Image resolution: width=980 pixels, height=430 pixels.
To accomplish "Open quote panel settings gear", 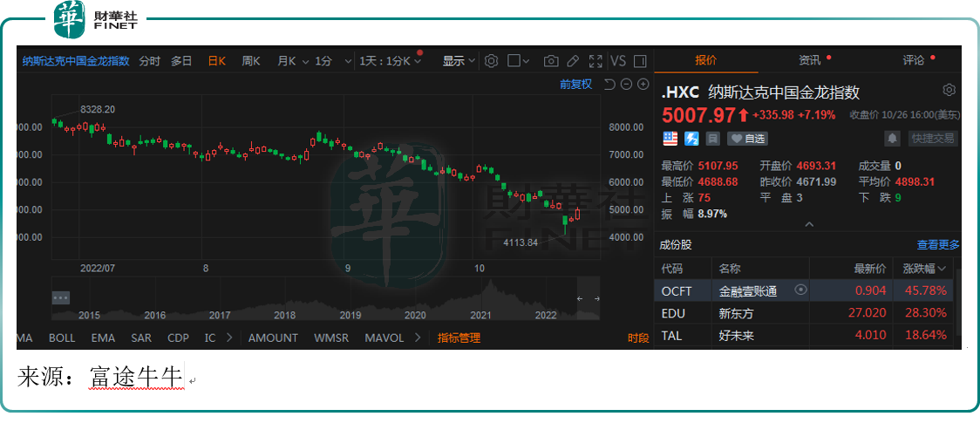I will [x=949, y=90].
